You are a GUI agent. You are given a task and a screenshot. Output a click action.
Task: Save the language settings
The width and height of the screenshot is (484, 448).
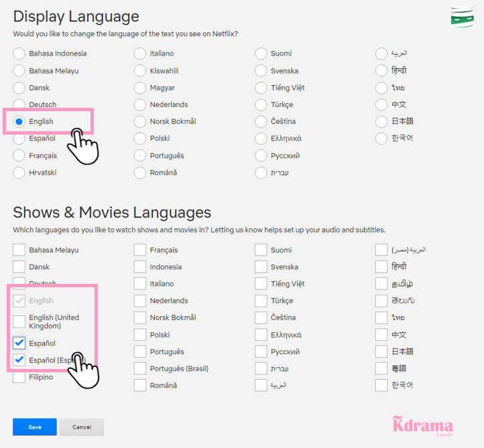(35, 427)
